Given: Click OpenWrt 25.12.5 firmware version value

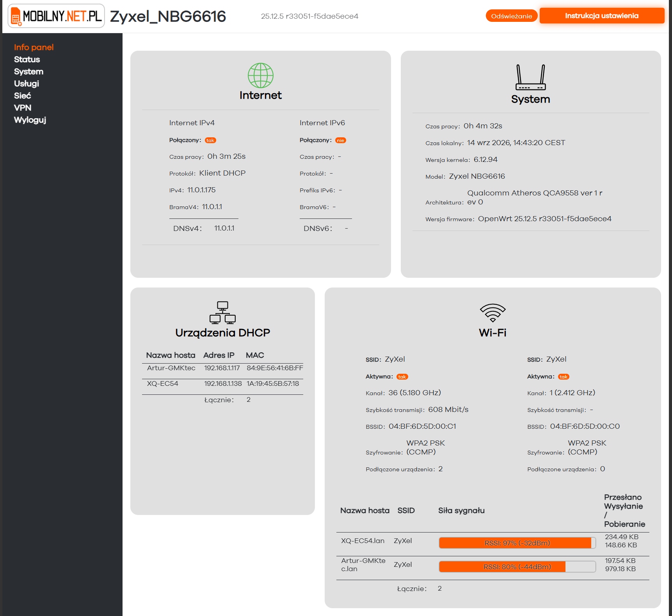Looking at the screenshot, I should tap(545, 219).
